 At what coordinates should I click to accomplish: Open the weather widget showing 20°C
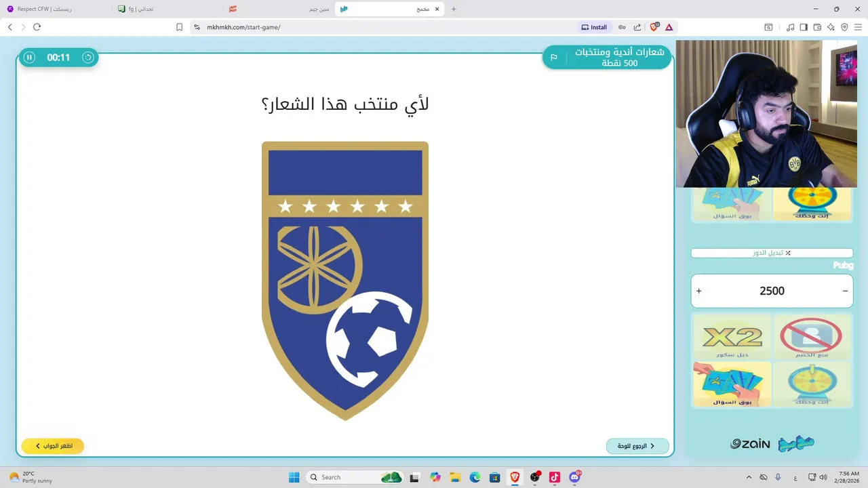tap(31, 477)
